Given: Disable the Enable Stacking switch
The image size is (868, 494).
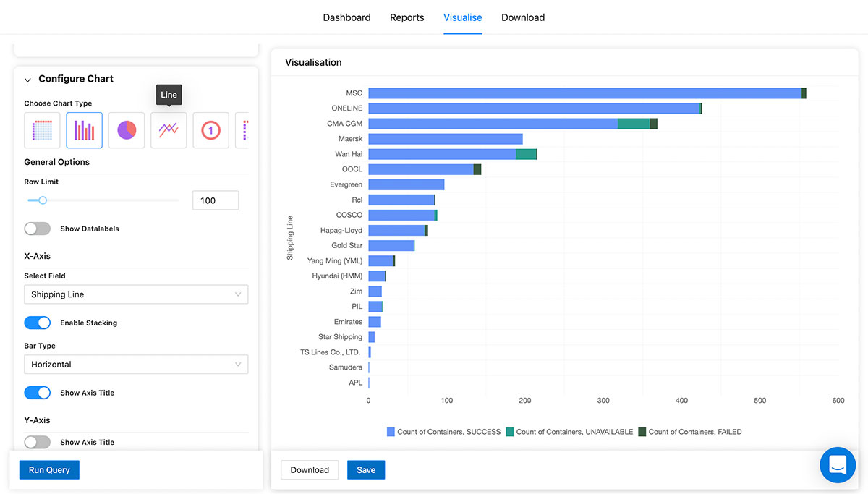Looking at the screenshot, I should [38, 323].
